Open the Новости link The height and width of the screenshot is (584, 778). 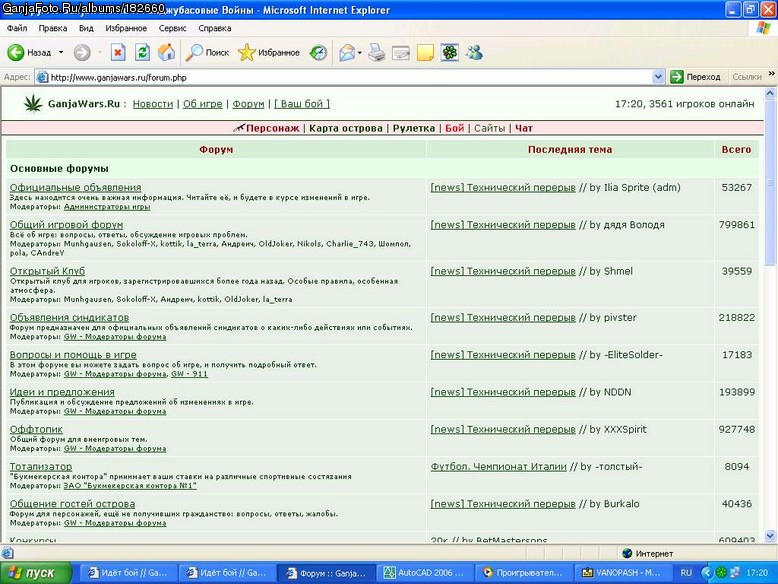(153, 104)
